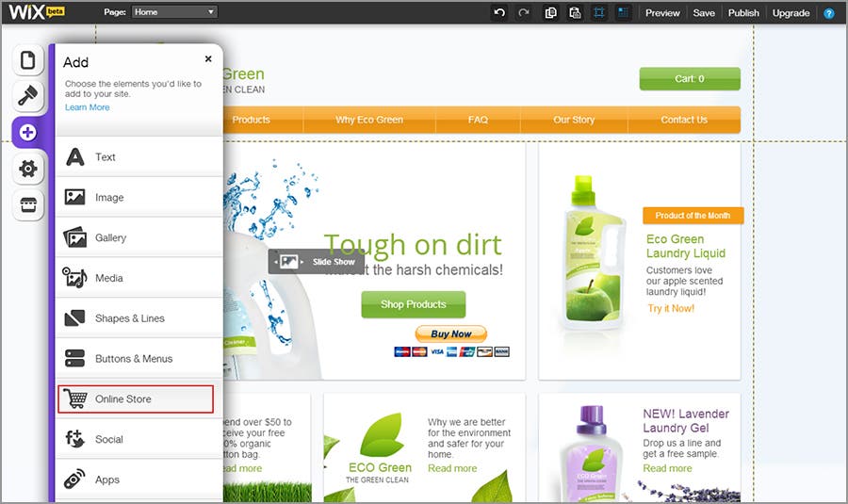Screen dimensions: 848x504
Task: Click the Undo arrow in top toolbar
Action: click(499, 13)
